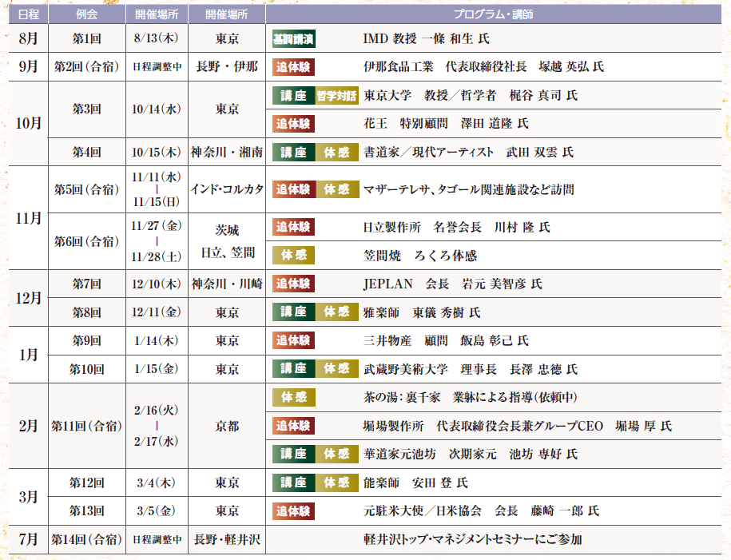This screenshot has width=731, height=560.
Task: Select the 第7回 session cell
Action: tap(87, 284)
